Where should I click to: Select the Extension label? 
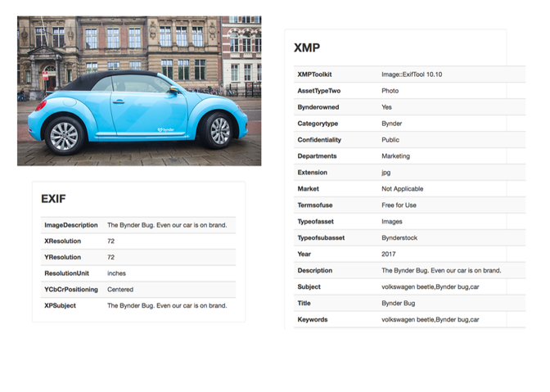tap(312, 173)
